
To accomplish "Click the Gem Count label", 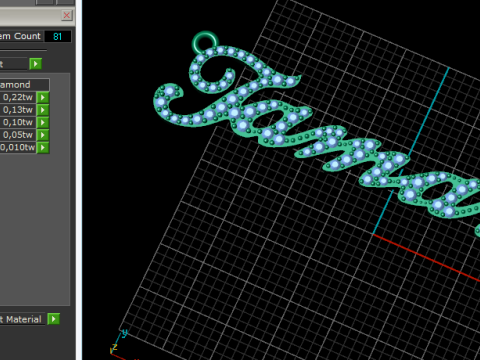I will (21, 36).
